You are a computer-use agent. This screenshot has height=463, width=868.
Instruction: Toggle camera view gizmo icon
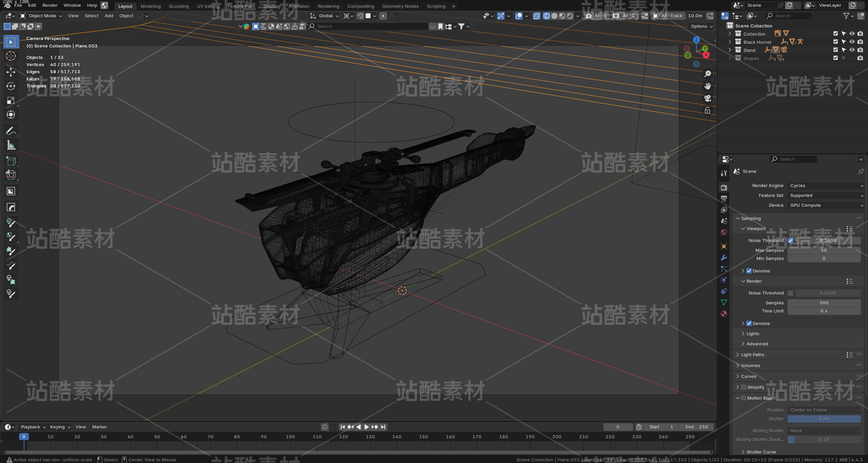707,98
